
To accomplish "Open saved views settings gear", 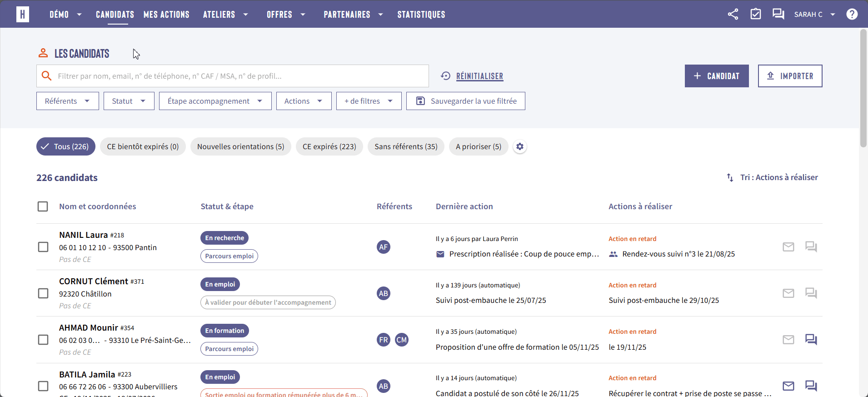I will click(520, 146).
